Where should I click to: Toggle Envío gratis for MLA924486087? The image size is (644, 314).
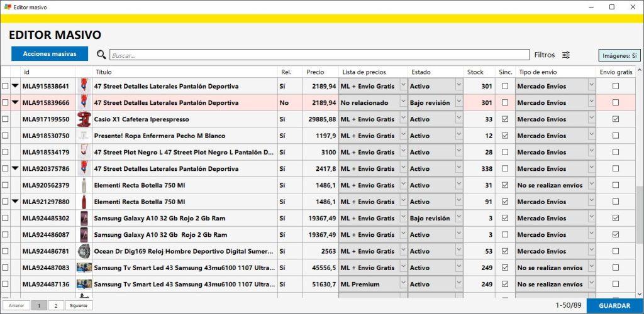pyautogui.click(x=615, y=235)
